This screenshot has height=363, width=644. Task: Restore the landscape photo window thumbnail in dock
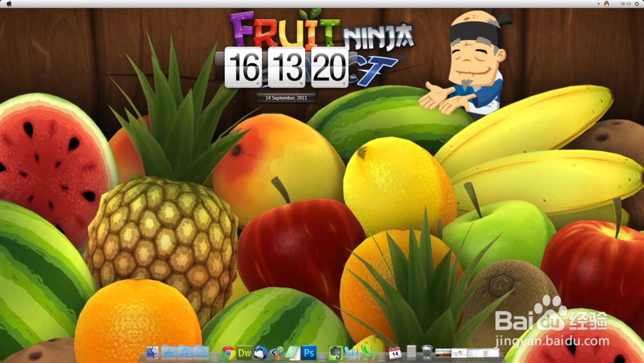tap(443, 353)
